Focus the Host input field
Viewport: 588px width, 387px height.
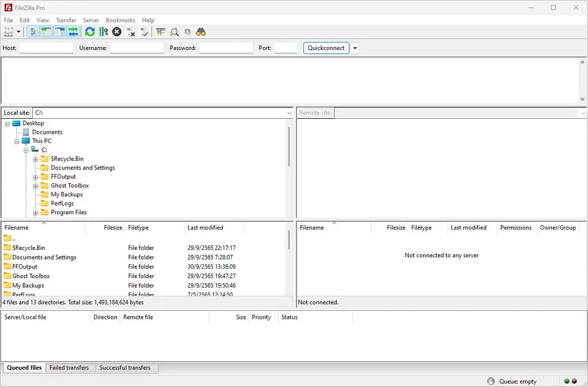coord(47,48)
